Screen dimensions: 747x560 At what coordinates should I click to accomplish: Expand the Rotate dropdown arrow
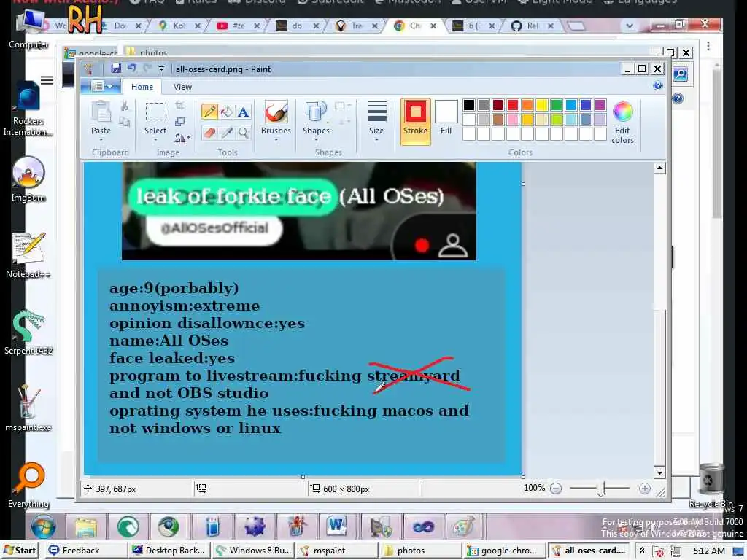(189, 138)
